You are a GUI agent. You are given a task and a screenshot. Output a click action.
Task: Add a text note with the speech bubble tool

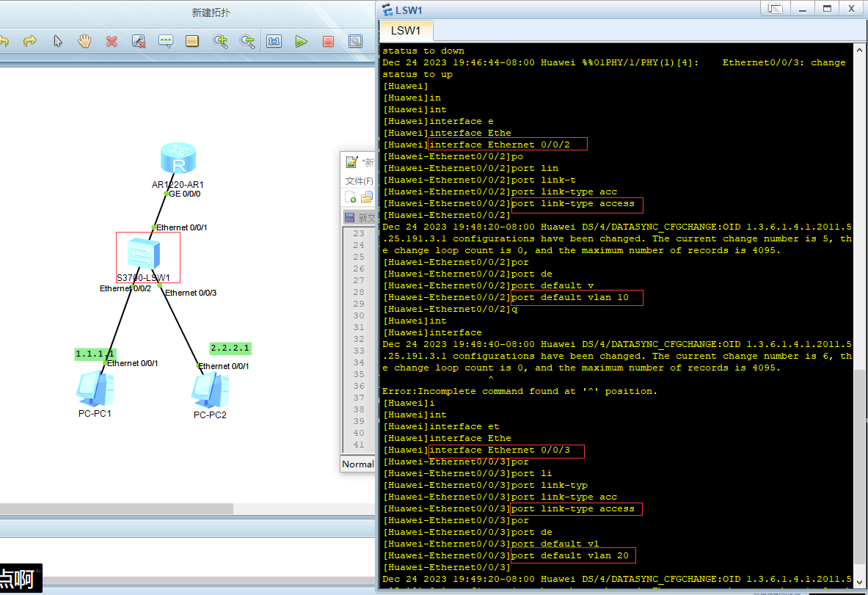(166, 42)
